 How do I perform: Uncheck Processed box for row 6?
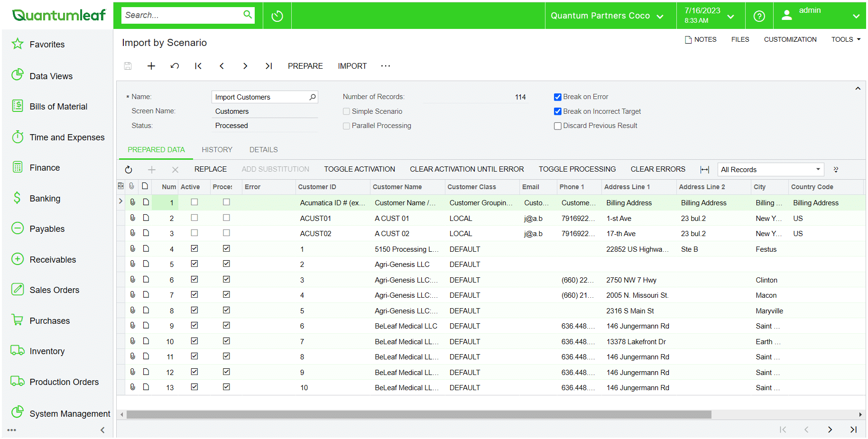pyautogui.click(x=226, y=279)
